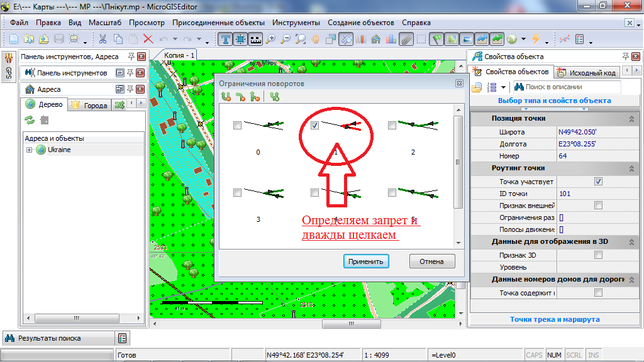Screen dimensions: 644x362
Task: Click the 'Отмена' button
Action: tap(432, 261)
